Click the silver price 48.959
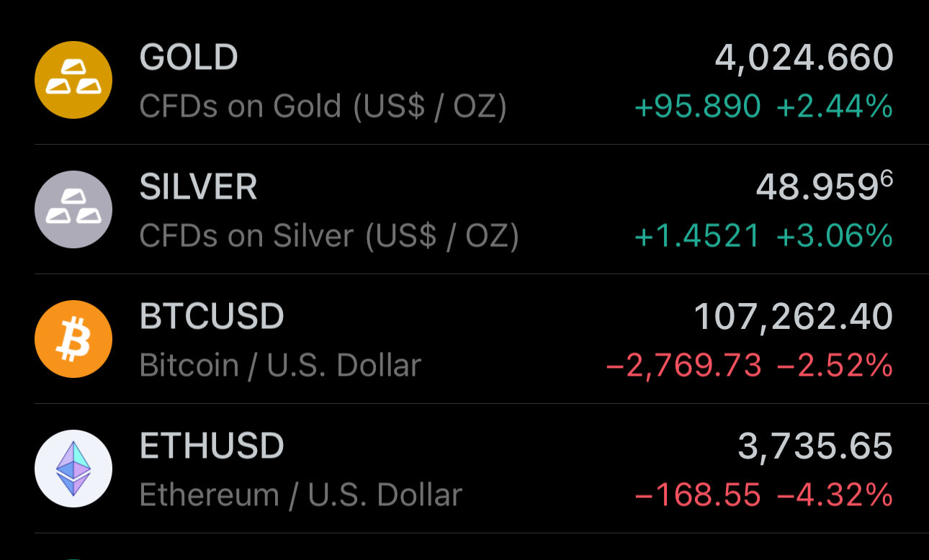Image resolution: width=929 pixels, height=560 pixels. pos(817,188)
